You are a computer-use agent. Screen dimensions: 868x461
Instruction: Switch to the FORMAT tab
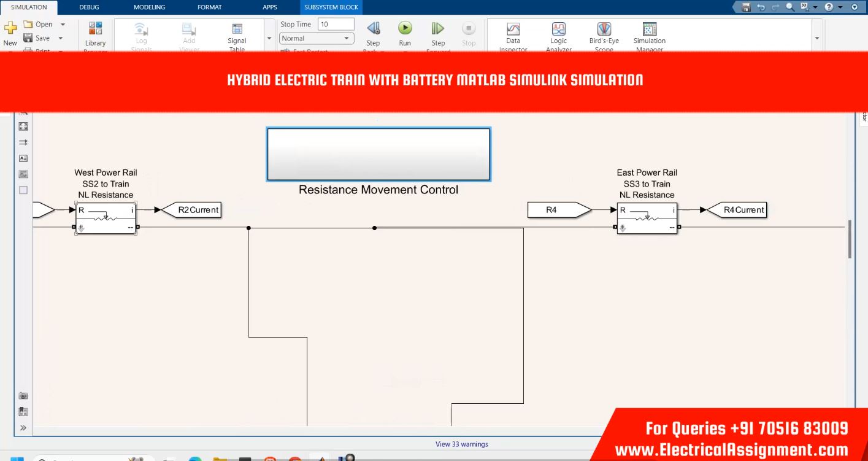click(x=210, y=7)
